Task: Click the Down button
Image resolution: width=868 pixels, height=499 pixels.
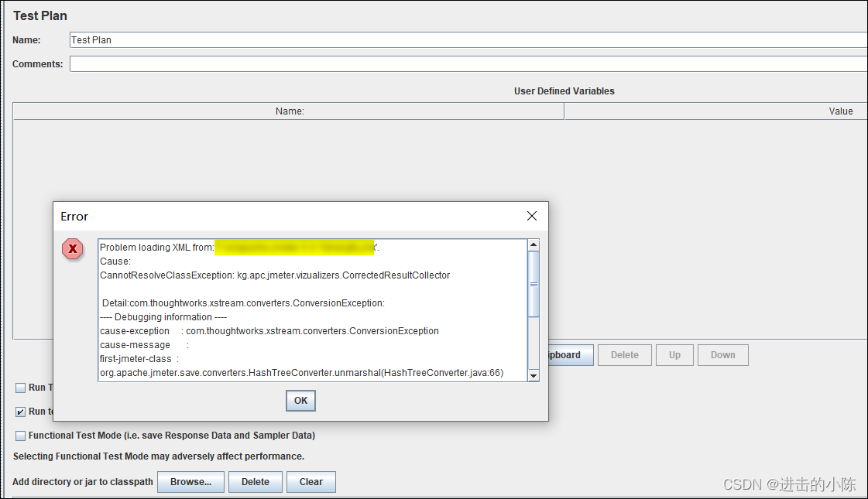Action: 723,355
